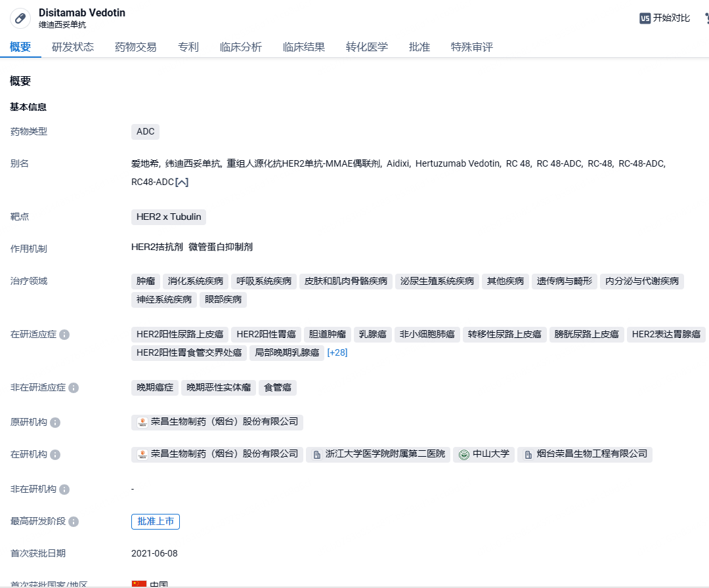Viewport: 709px width, 588px height.
Task: Select the 神经系统疾病 tag
Action: pos(164,300)
